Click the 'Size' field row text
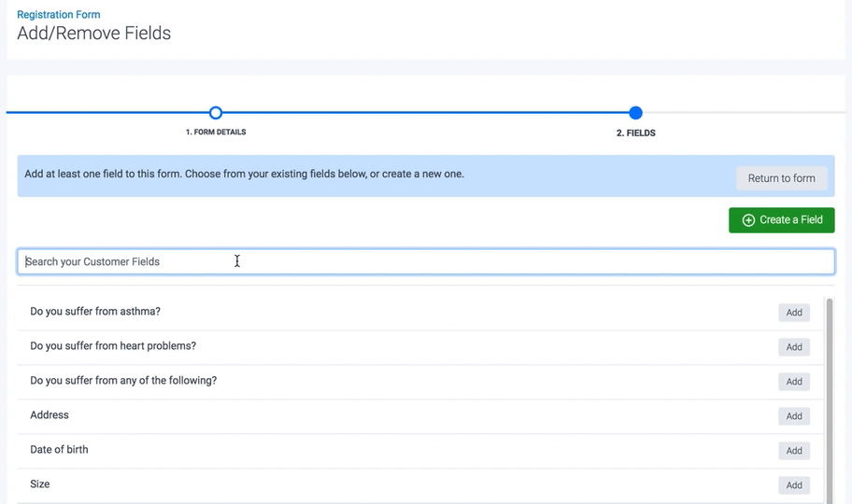 click(x=40, y=484)
